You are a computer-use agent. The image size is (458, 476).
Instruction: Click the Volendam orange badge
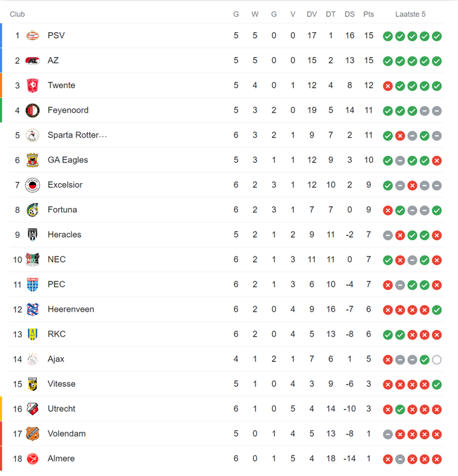[33, 434]
